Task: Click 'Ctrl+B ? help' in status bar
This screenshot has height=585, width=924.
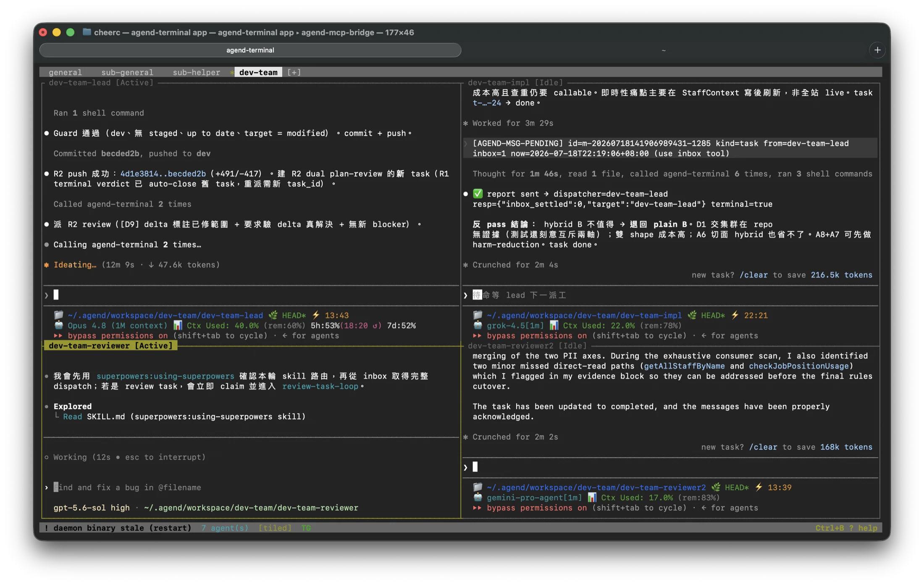Action: 846,528
